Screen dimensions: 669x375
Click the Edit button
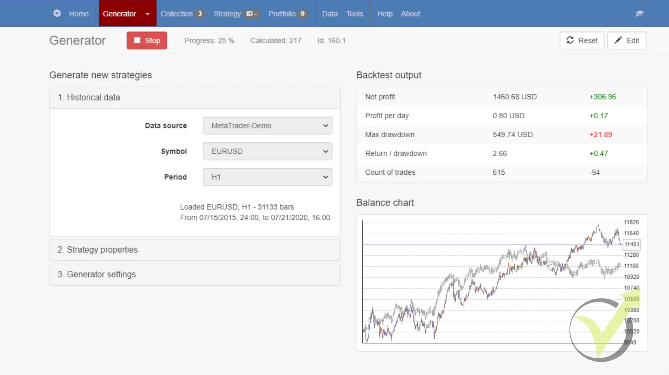click(x=627, y=41)
